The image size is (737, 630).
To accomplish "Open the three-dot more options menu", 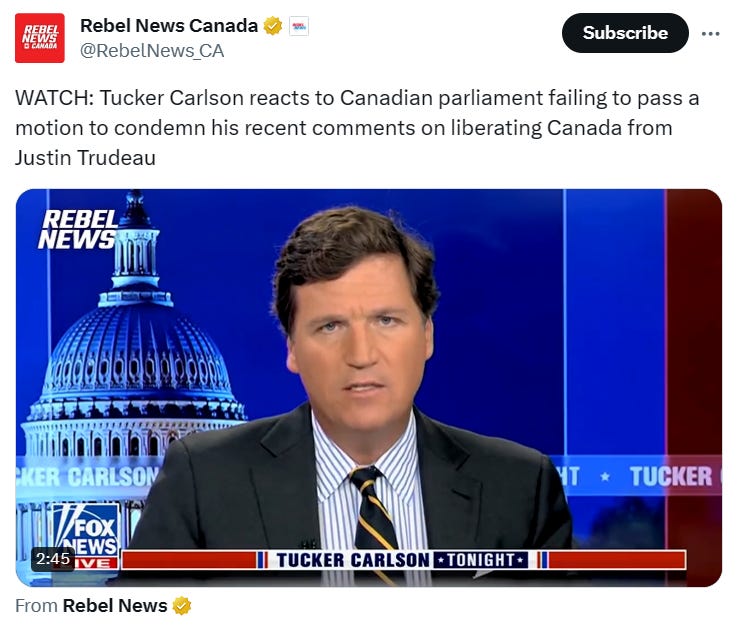I will click(710, 33).
